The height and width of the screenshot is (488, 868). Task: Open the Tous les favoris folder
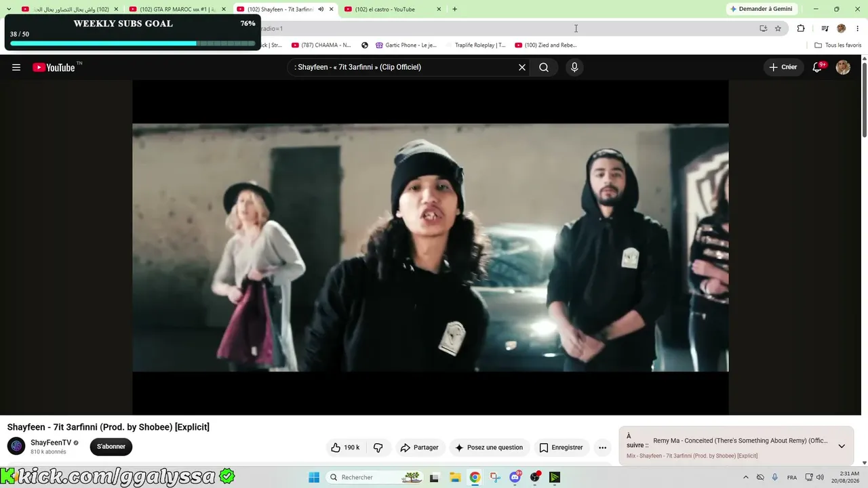(x=837, y=45)
